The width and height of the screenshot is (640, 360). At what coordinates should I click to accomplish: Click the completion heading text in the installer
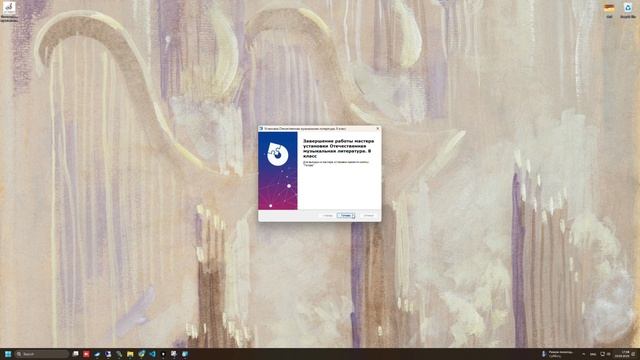tap(338, 149)
